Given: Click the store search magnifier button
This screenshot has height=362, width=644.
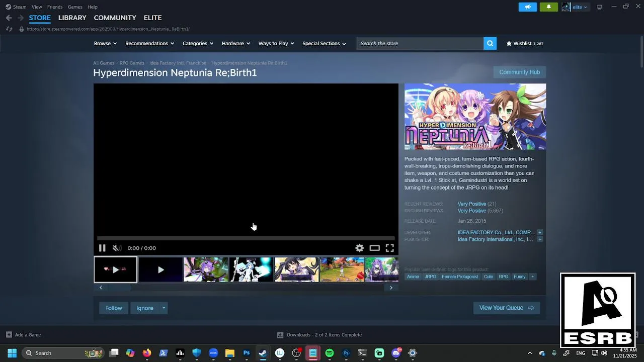Looking at the screenshot, I should coord(490,43).
